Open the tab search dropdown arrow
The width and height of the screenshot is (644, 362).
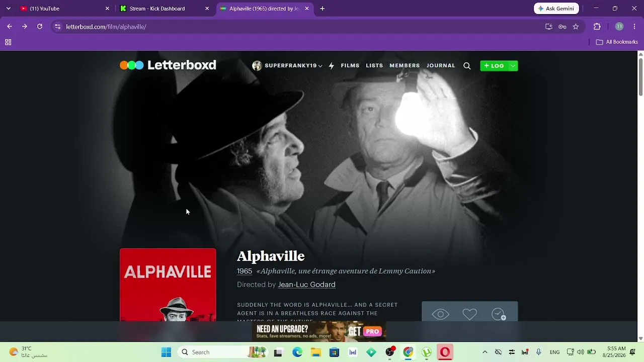pos(8,9)
